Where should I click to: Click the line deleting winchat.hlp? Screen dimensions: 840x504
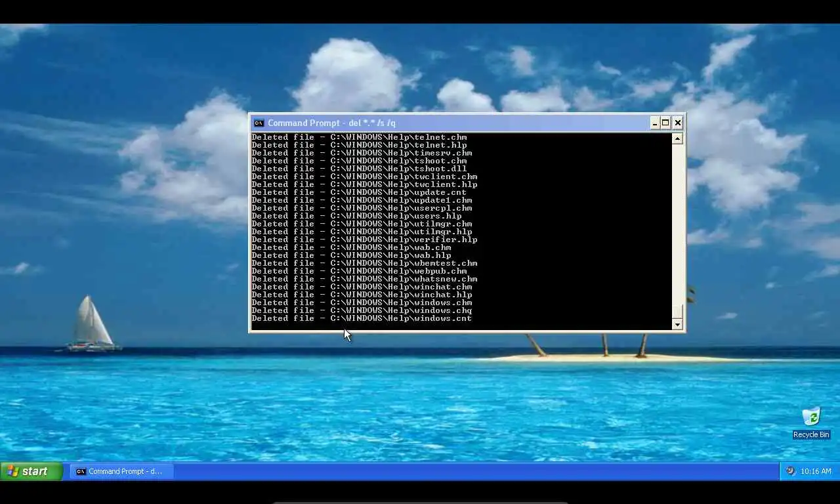click(x=362, y=295)
